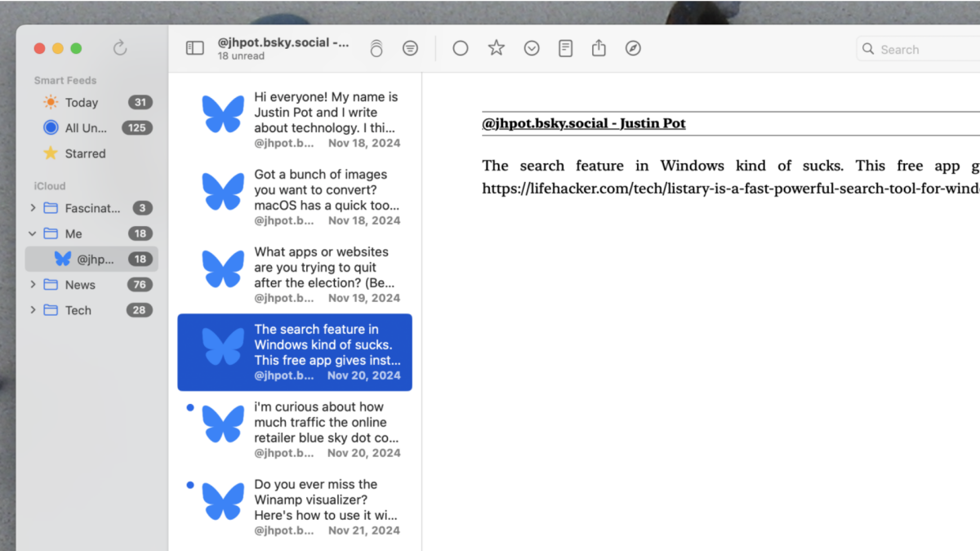Collapse the Me folder chevron

33,233
